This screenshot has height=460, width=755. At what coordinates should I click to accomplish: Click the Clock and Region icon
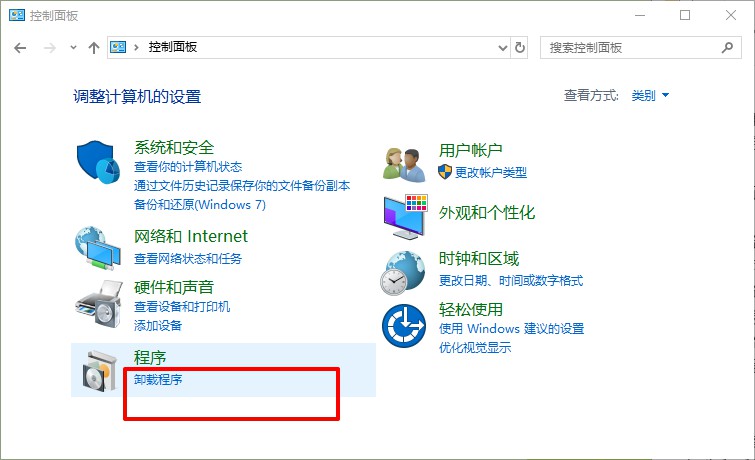pyautogui.click(x=405, y=270)
